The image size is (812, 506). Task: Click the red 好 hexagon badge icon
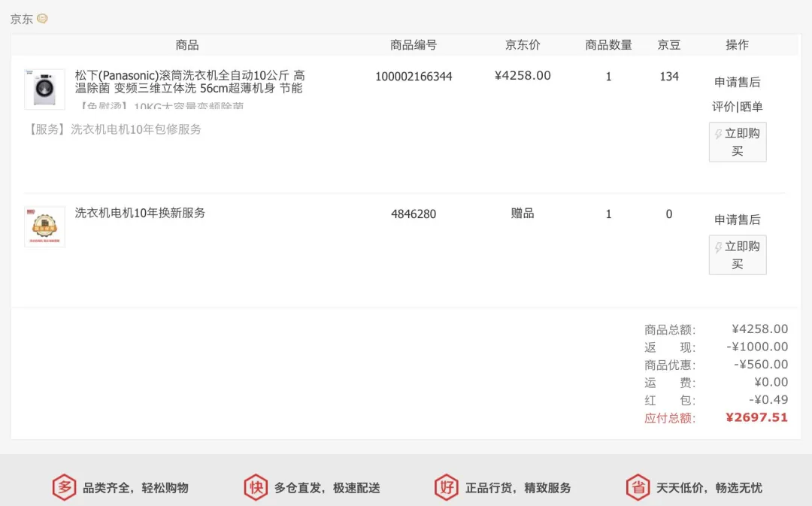pyautogui.click(x=447, y=487)
